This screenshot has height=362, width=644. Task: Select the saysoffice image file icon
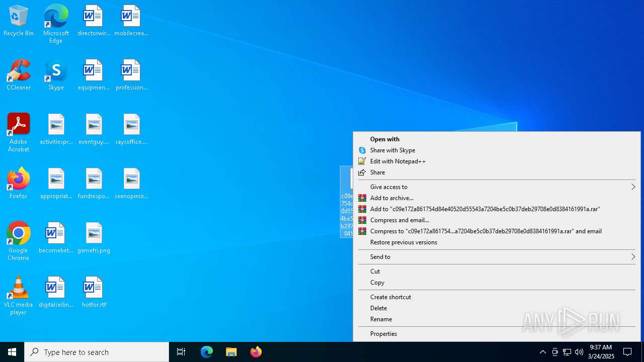[x=131, y=130]
